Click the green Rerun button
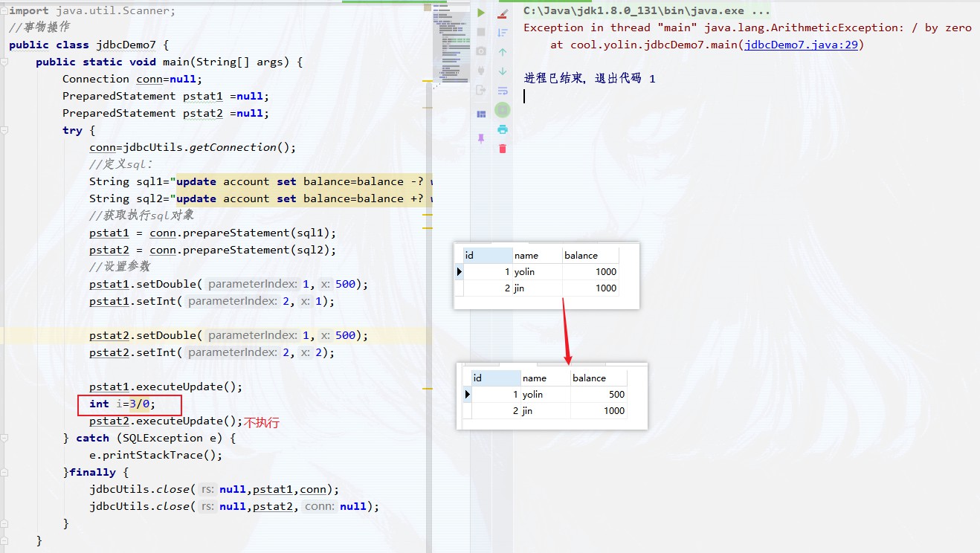Viewport: 980px width, 553px height. [481, 13]
